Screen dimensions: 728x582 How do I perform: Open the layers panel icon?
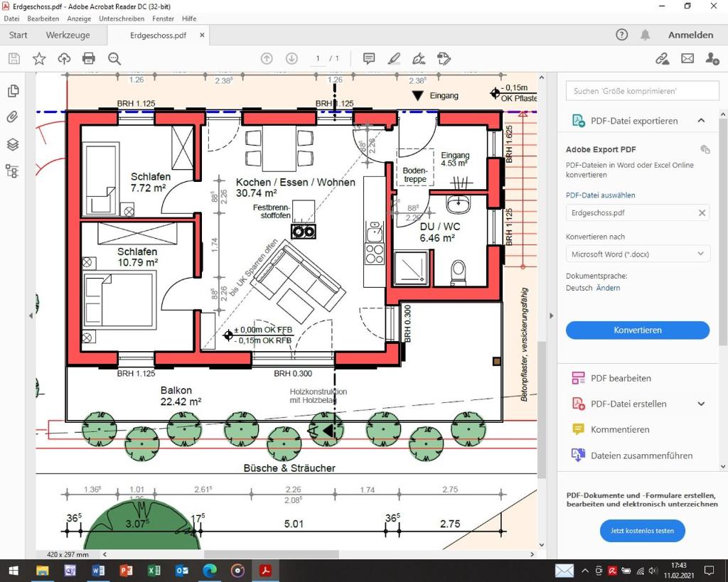tap(13, 144)
